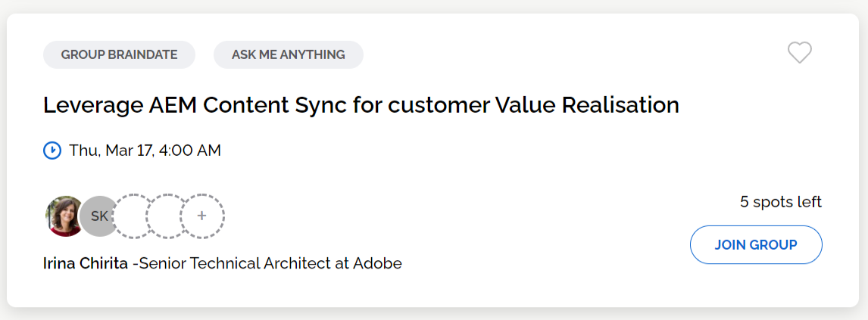Open Irina Chirita's profile photo
Viewport: 868px width, 320px height.
coord(64,216)
